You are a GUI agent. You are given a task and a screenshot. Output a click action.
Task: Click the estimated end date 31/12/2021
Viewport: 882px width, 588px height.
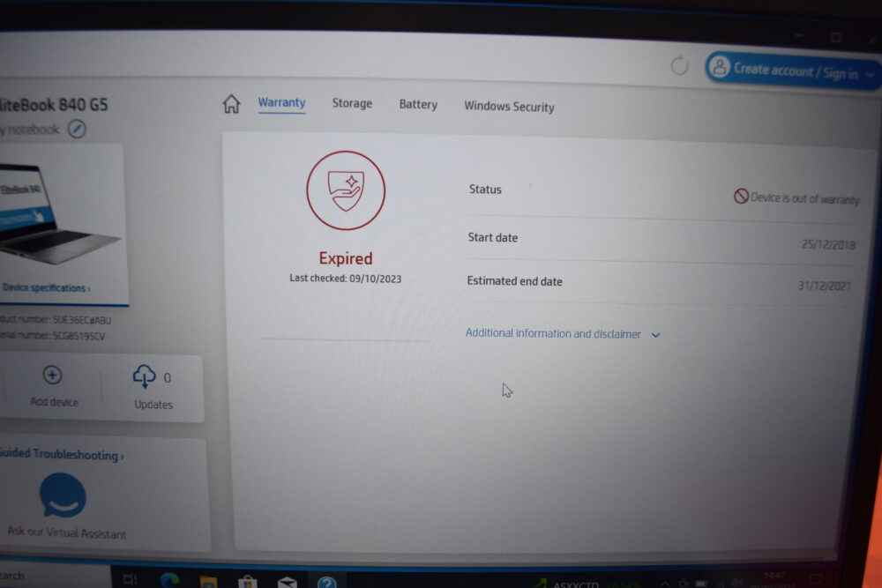(824, 287)
